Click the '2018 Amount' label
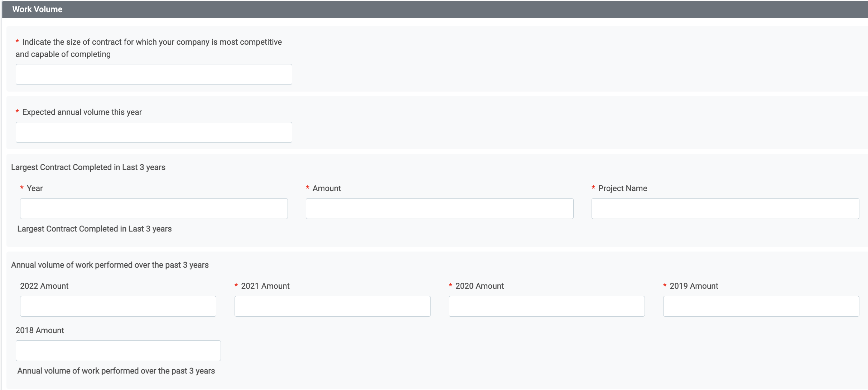Screen dimensions: 868x390 point(40,330)
